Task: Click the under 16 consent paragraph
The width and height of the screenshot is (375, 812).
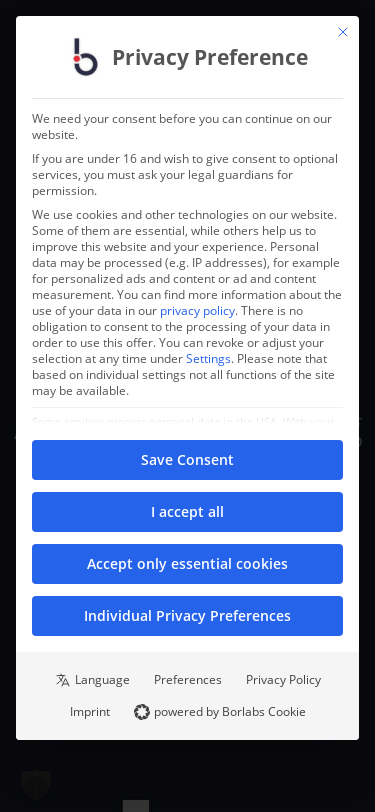Action: click(x=185, y=175)
